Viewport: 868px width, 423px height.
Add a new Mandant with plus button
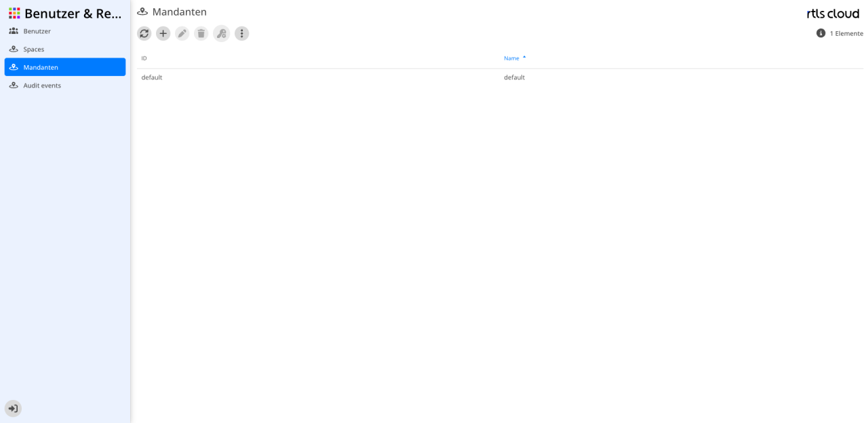pos(163,33)
